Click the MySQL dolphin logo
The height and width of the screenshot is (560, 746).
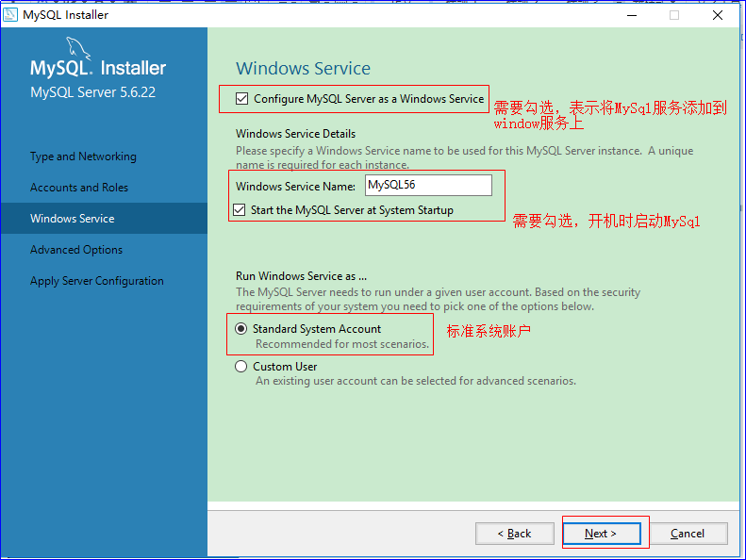tap(78, 48)
